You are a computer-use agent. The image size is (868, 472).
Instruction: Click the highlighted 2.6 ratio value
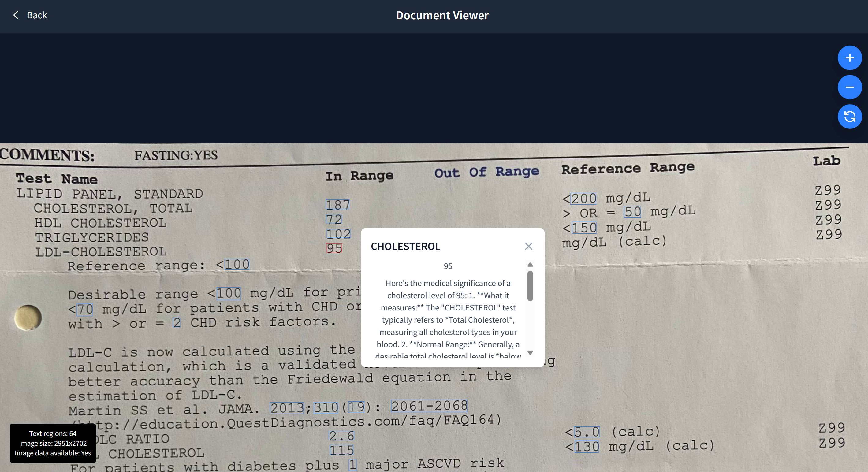pyautogui.click(x=341, y=436)
